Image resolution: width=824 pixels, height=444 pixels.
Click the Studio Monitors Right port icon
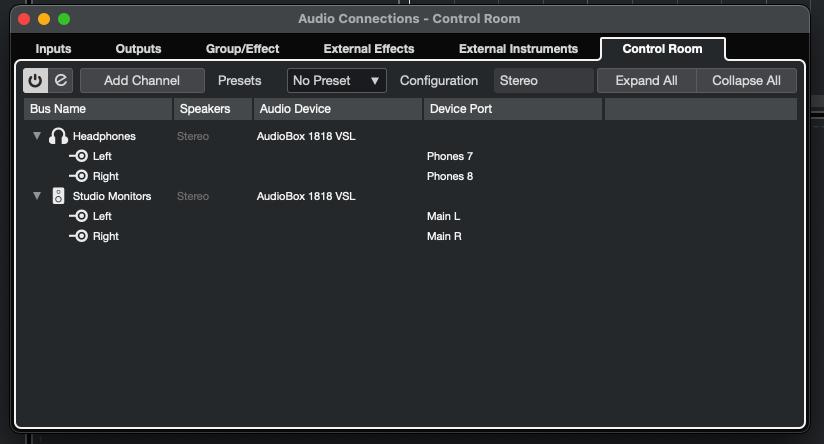(79, 236)
